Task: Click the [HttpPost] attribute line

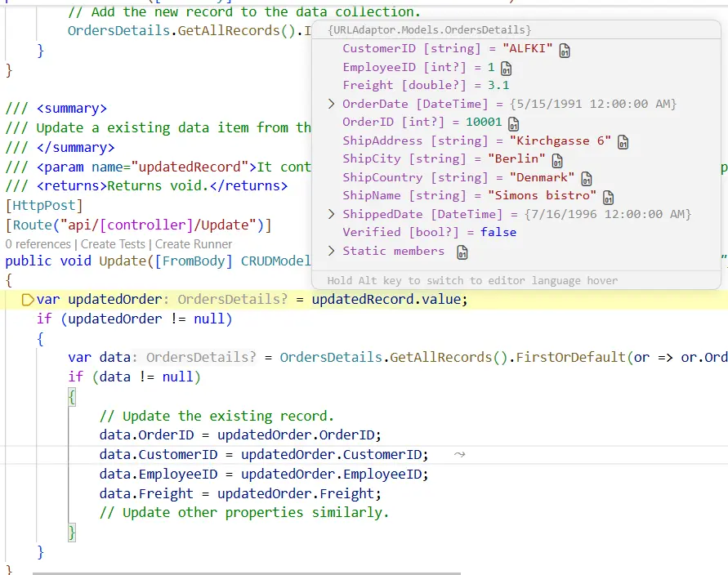Action: coord(44,205)
